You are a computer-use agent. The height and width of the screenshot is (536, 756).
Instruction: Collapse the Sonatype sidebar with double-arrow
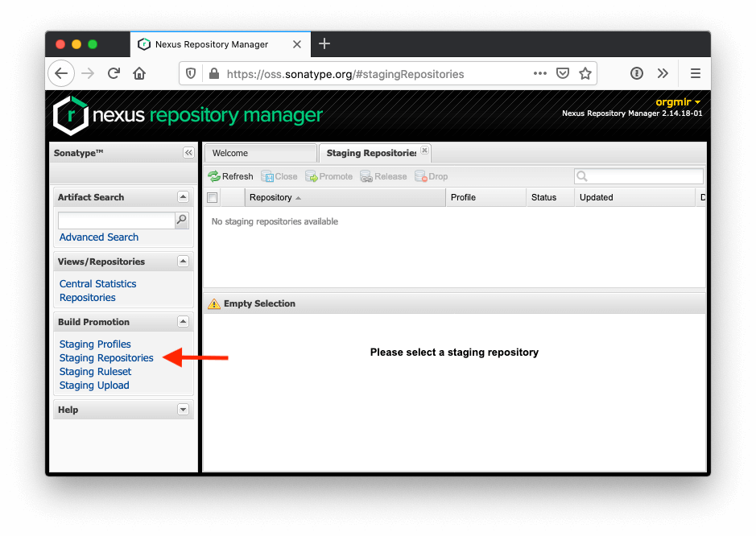click(x=188, y=152)
